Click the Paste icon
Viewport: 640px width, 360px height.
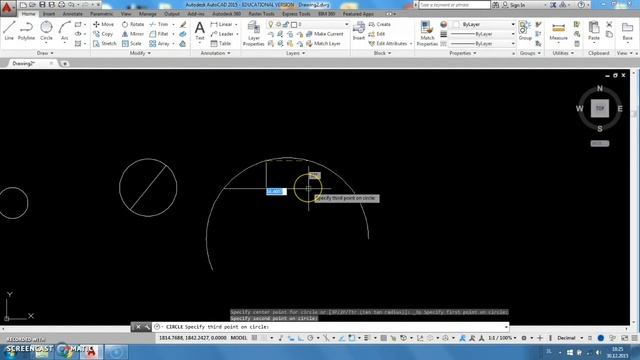[594, 31]
